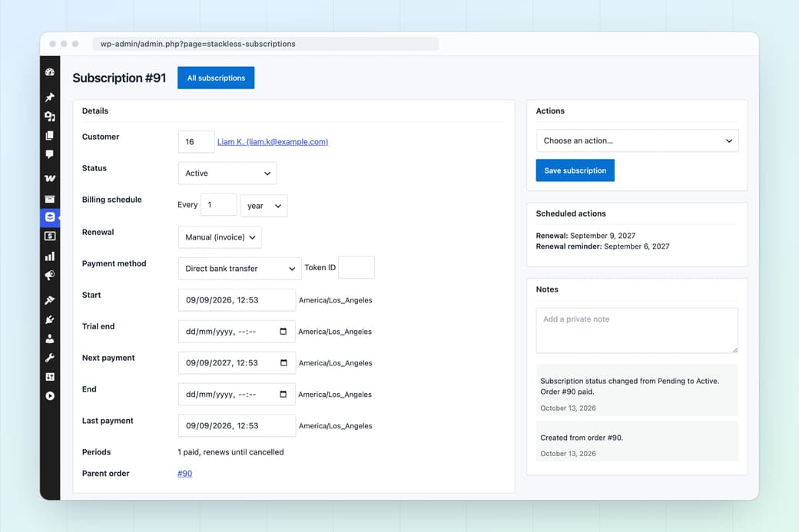Click the Add a private note textarea
Screen dimensions: 799x532
click(637, 330)
